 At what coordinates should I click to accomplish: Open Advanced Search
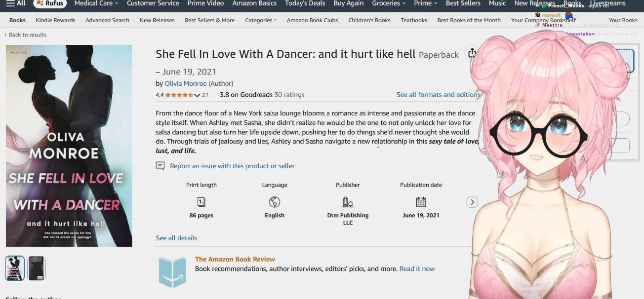(x=107, y=20)
